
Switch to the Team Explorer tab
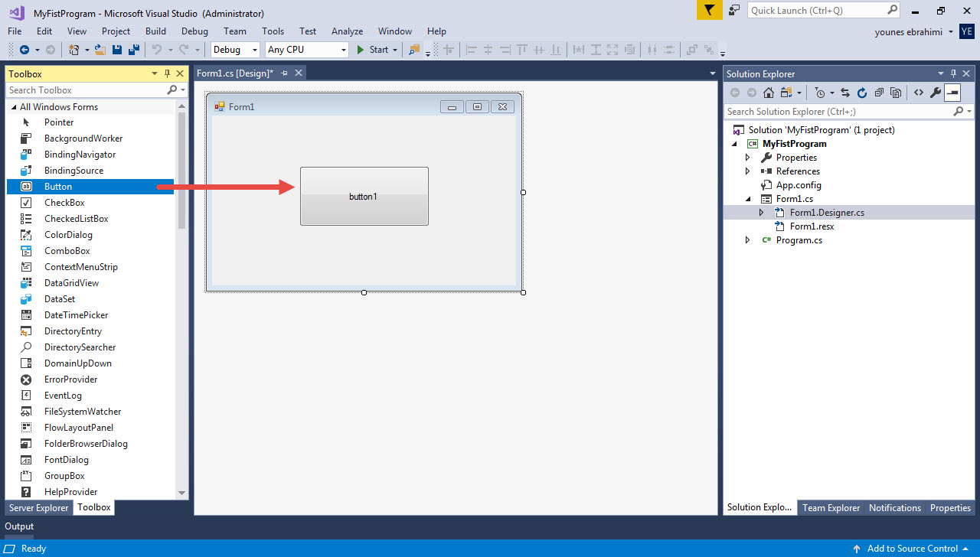831,507
